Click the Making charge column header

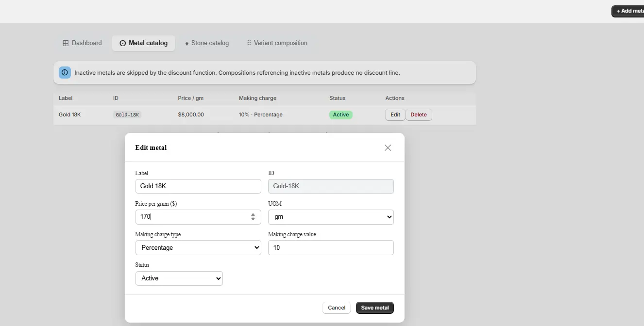(x=257, y=98)
